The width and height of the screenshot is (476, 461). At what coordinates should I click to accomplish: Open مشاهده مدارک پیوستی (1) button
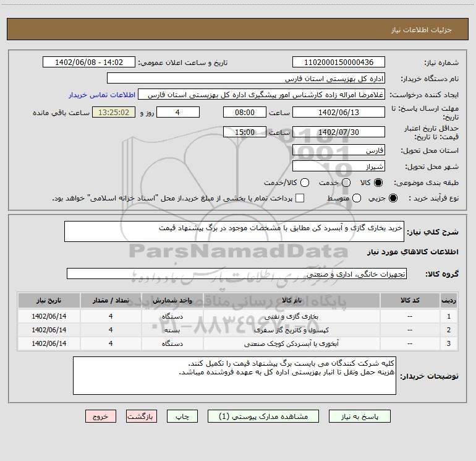[x=263, y=416]
